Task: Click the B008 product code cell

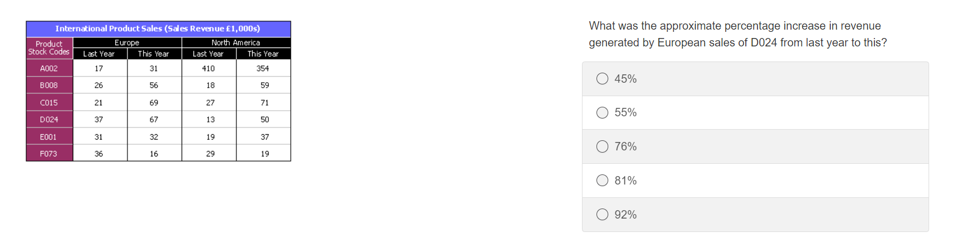Action: (49, 86)
